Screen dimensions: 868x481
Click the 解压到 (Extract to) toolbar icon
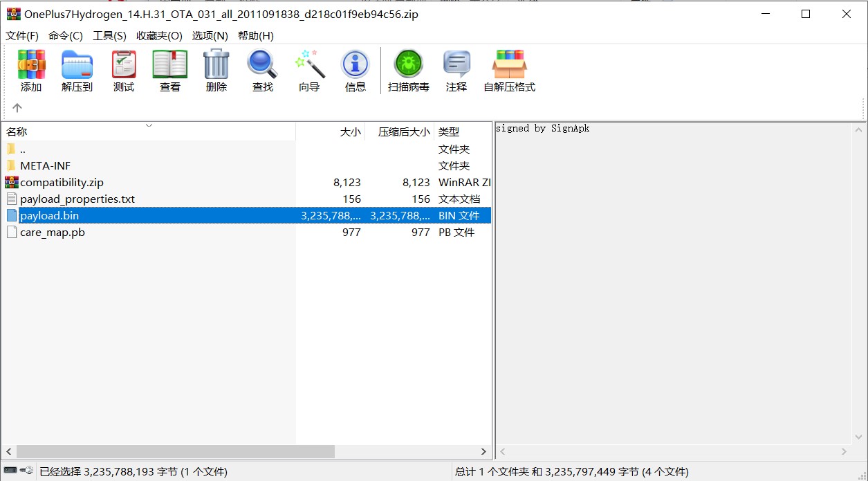77,64
